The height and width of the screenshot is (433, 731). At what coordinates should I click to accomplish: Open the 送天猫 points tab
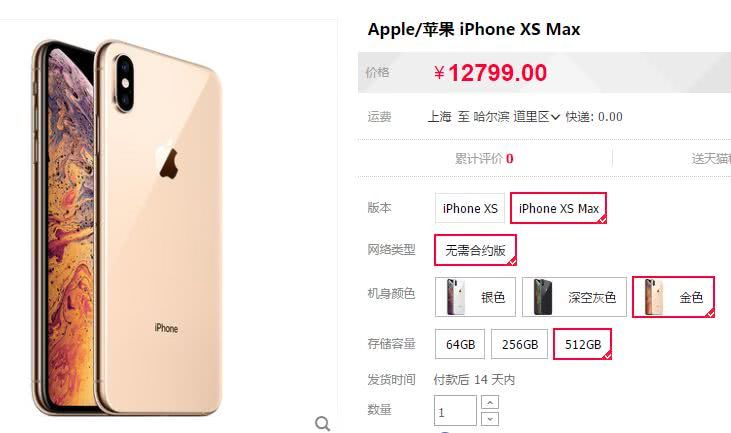point(711,158)
